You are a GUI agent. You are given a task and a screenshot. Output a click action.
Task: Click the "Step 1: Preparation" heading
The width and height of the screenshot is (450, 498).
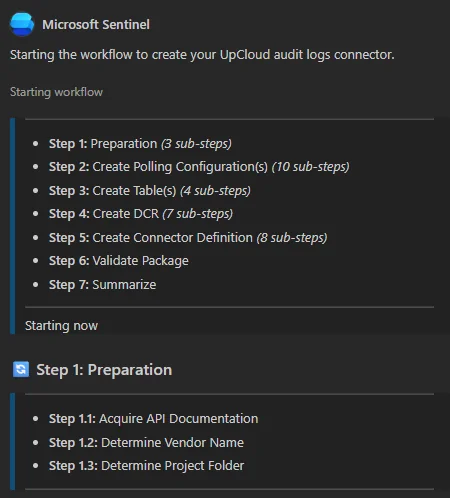pyautogui.click(x=104, y=370)
